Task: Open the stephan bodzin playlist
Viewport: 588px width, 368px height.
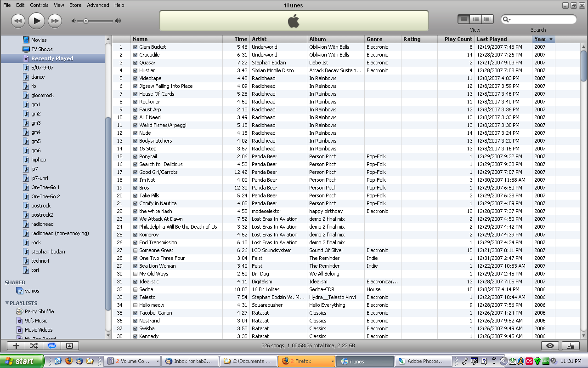Action: tap(48, 252)
